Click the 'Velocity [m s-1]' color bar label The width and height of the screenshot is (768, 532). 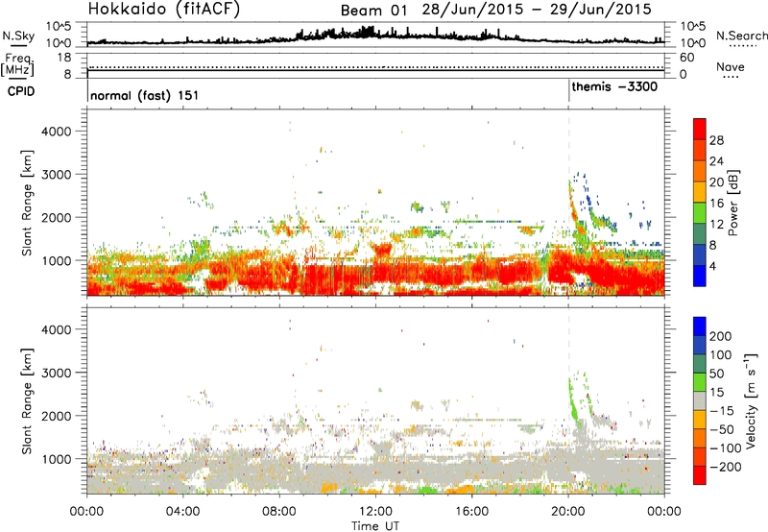(x=751, y=400)
